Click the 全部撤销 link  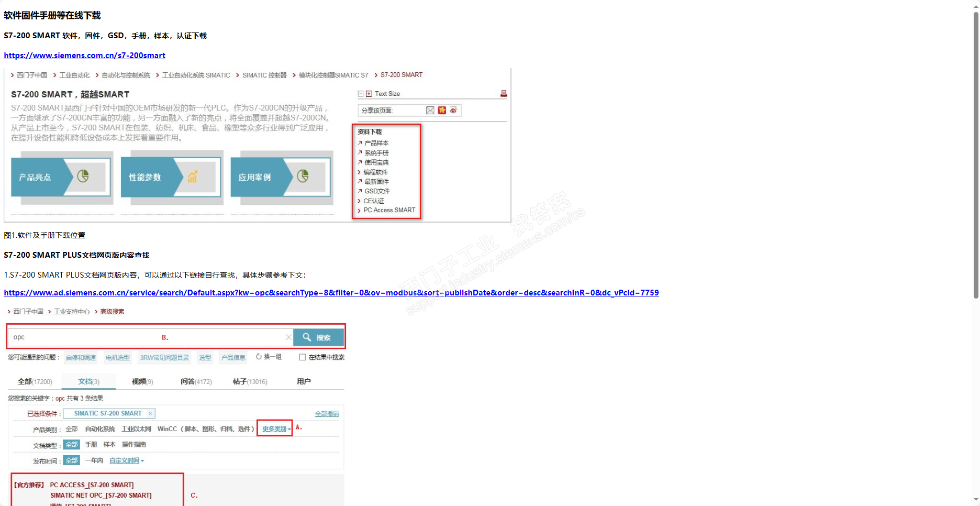[327, 414]
